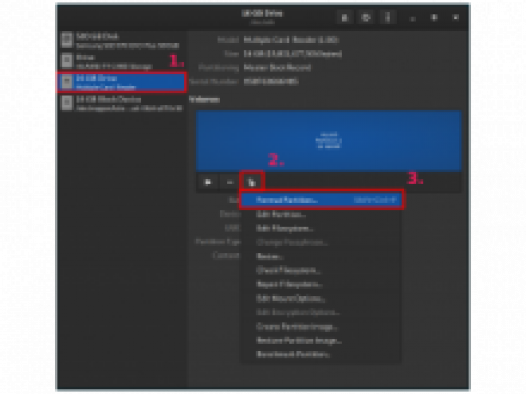Click the second header bar icon button
The width and height of the screenshot is (526, 394).
click(366, 17)
